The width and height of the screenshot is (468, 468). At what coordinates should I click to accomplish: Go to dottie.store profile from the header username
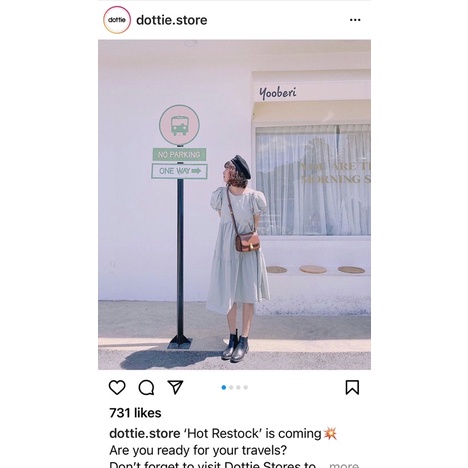pos(172,20)
